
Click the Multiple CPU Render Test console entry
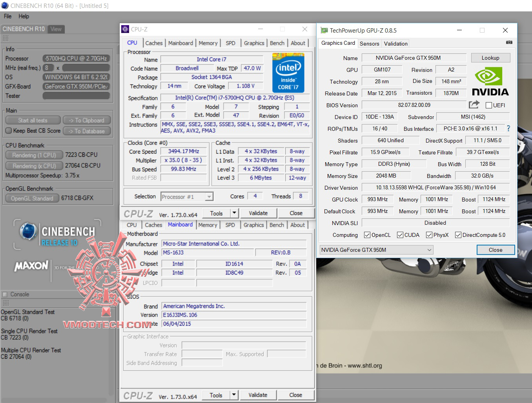[31, 354]
